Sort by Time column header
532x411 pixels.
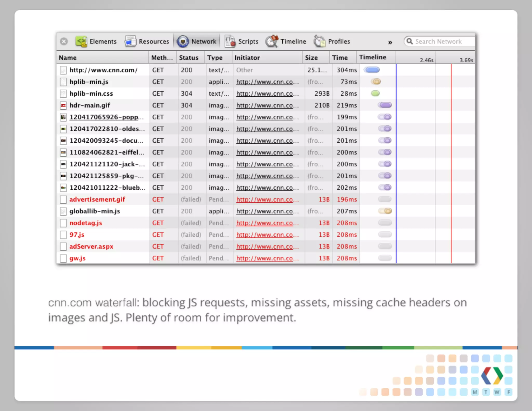tap(340, 58)
